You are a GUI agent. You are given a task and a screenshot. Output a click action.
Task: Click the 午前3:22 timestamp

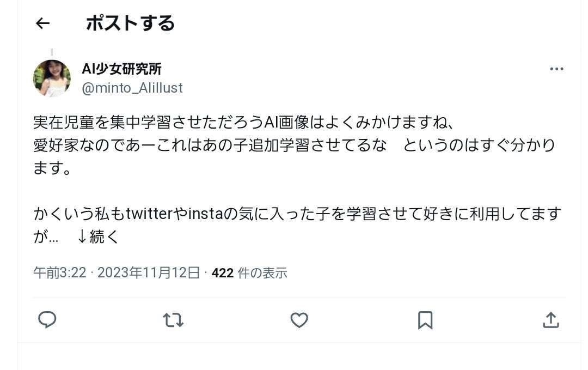click(60, 273)
